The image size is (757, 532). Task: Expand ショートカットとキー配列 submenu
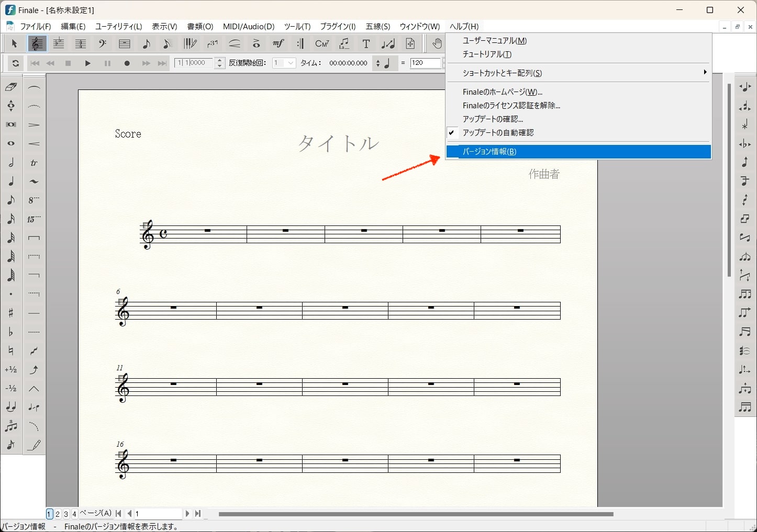pos(578,73)
